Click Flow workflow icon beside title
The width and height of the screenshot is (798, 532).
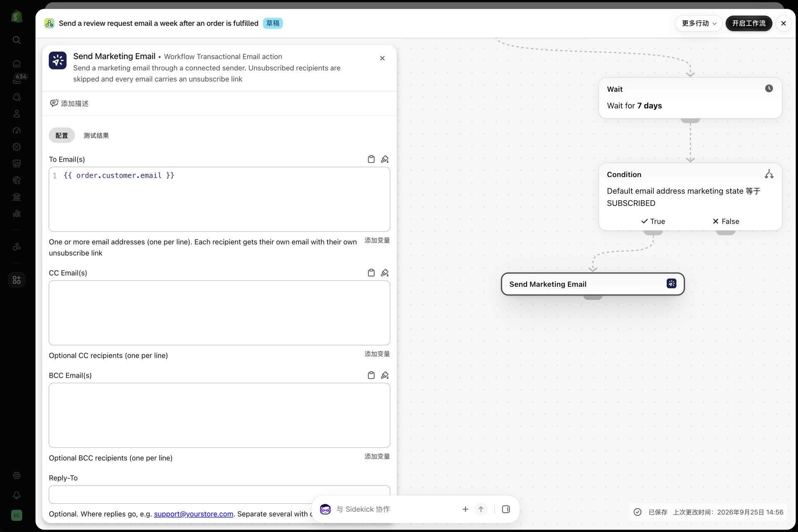pos(49,23)
